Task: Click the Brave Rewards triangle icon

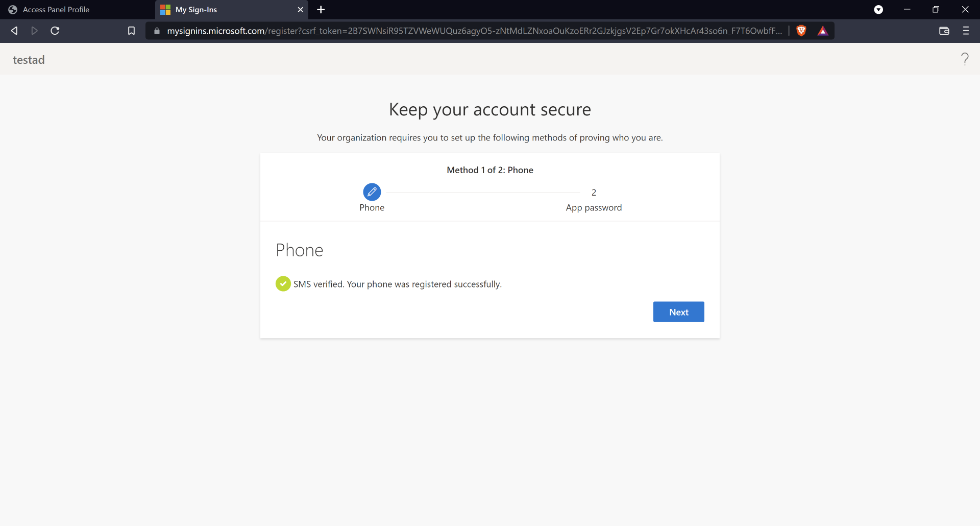Action: pyautogui.click(x=823, y=31)
